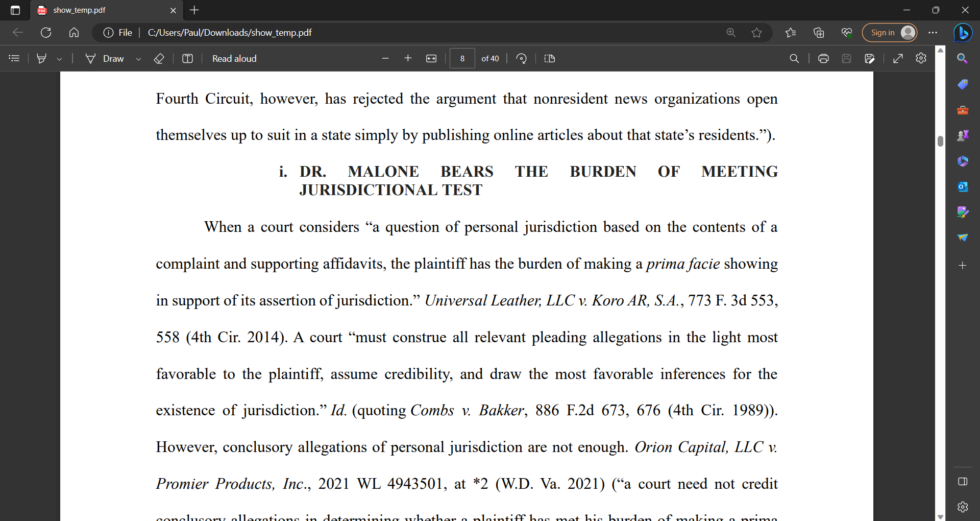The width and height of the screenshot is (980, 521).
Task: Click the page number field showing 8
Action: pyautogui.click(x=462, y=59)
